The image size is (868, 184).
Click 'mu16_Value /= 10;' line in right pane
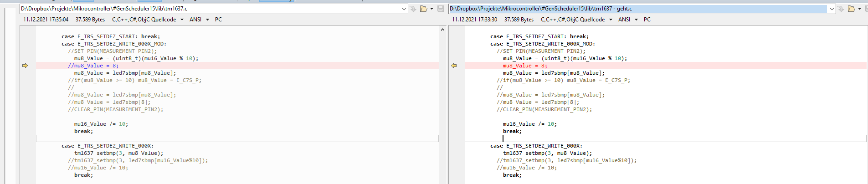tap(530, 124)
